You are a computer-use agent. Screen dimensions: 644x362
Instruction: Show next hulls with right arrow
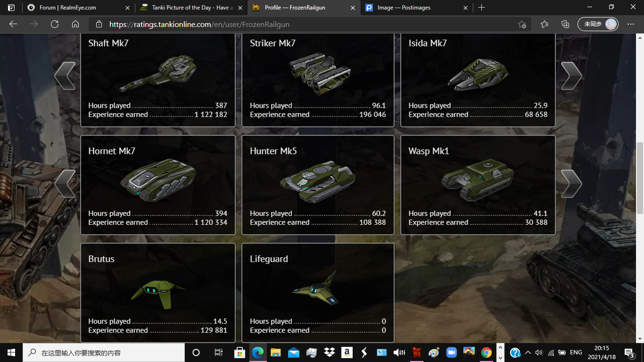tap(572, 184)
